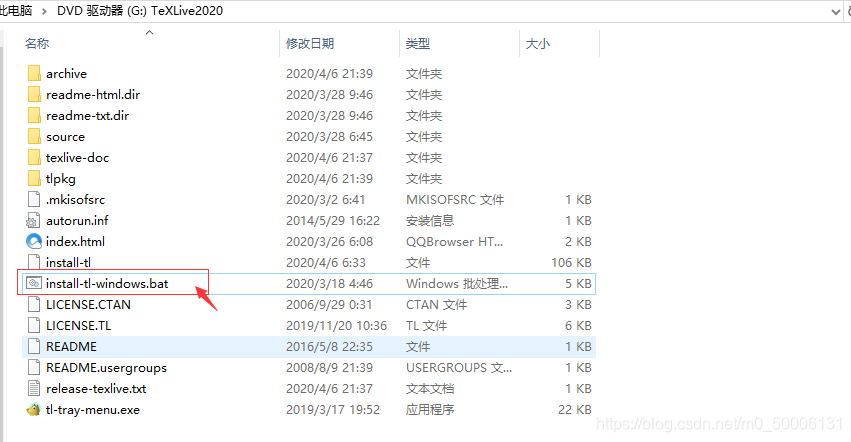Click the 文本文档 type cell
Image resolution: width=851 pixels, height=442 pixels.
430,388
